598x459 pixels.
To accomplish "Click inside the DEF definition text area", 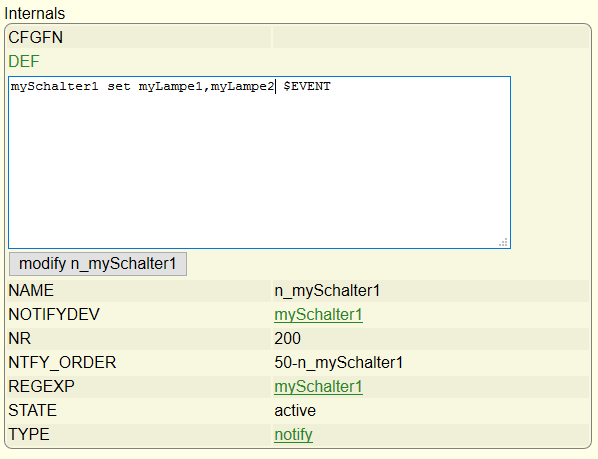I will click(259, 162).
